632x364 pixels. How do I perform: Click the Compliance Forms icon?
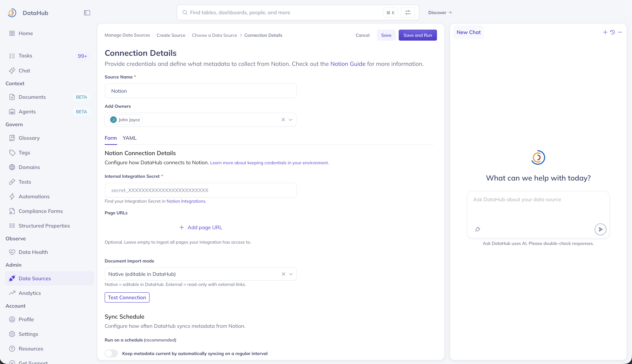pos(12,211)
